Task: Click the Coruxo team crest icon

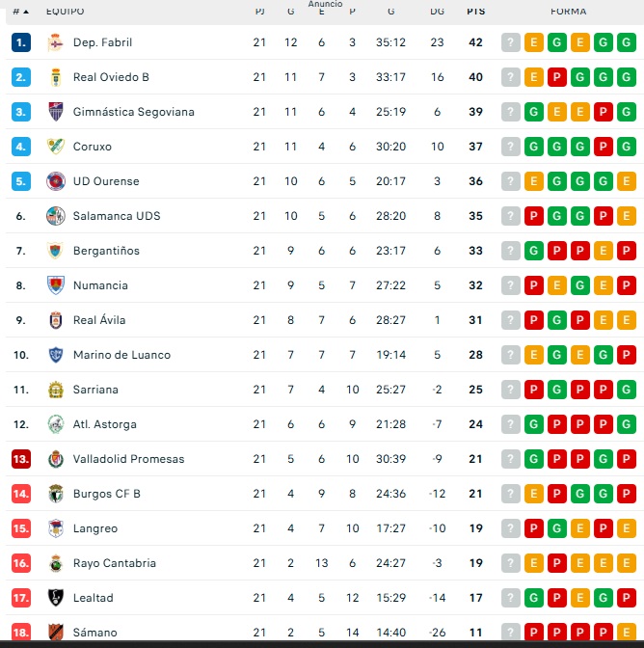Action: point(55,147)
